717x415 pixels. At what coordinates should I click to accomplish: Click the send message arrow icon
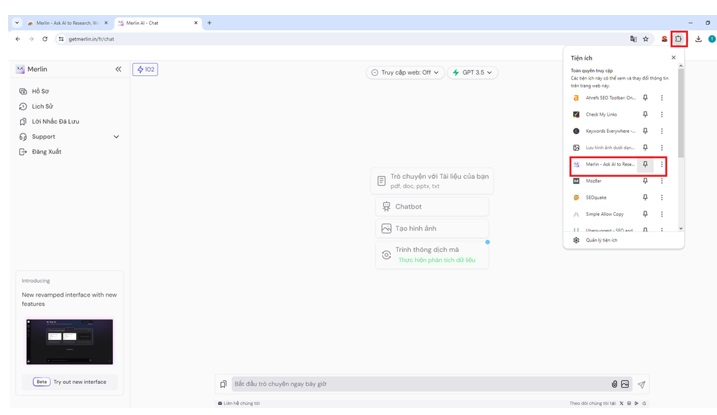tap(641, 384)
